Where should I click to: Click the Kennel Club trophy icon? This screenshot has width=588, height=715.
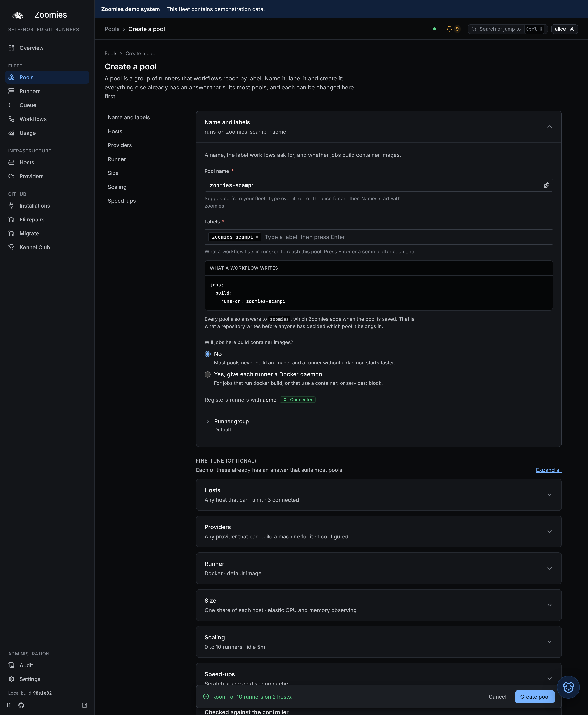(x=11, y=247)
